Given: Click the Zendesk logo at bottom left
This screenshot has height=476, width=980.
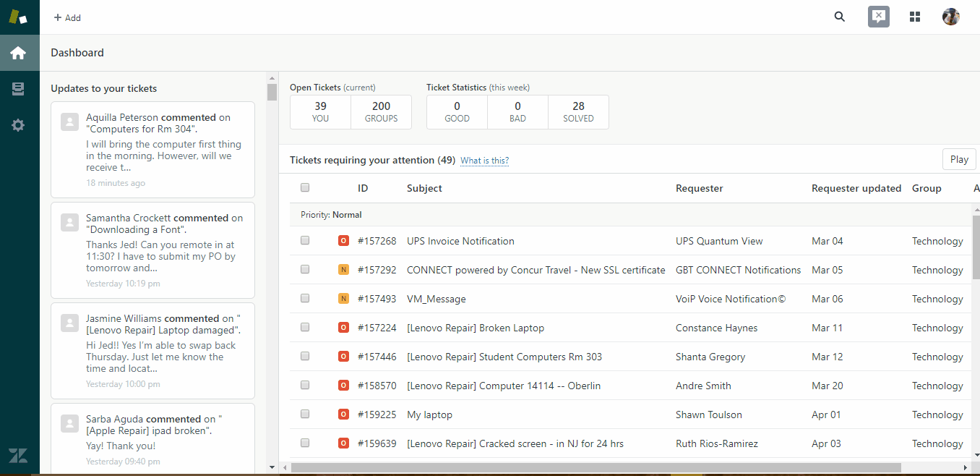Looking at the screenshot, I should [x=18, y=456].
